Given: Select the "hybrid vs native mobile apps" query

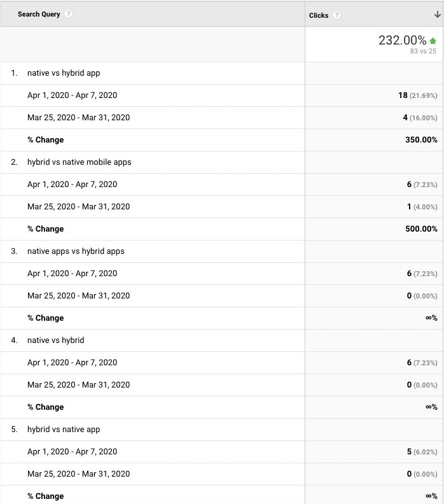Looking at the screenshot, I should pyautogui.click(x=79, y=162).
